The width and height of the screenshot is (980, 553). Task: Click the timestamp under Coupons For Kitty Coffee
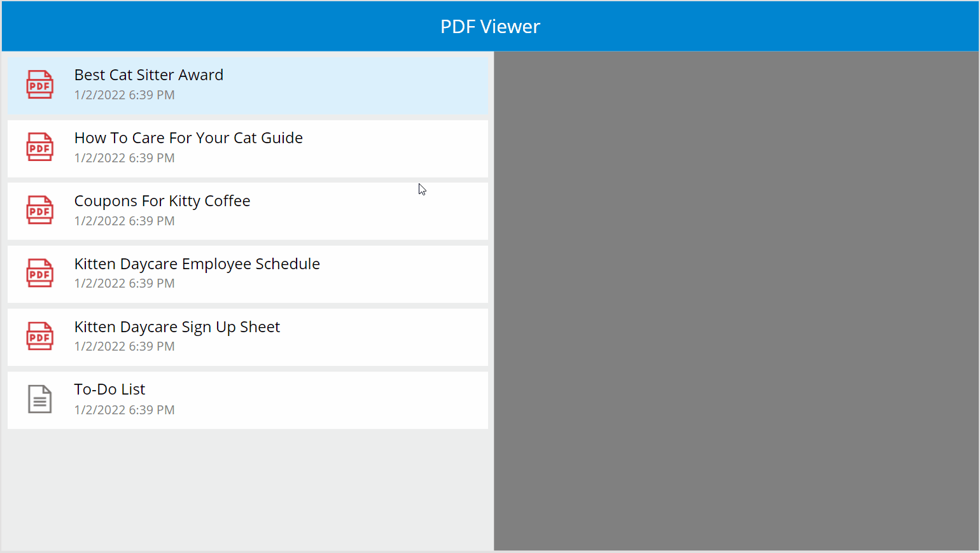[x=124, y=221]
